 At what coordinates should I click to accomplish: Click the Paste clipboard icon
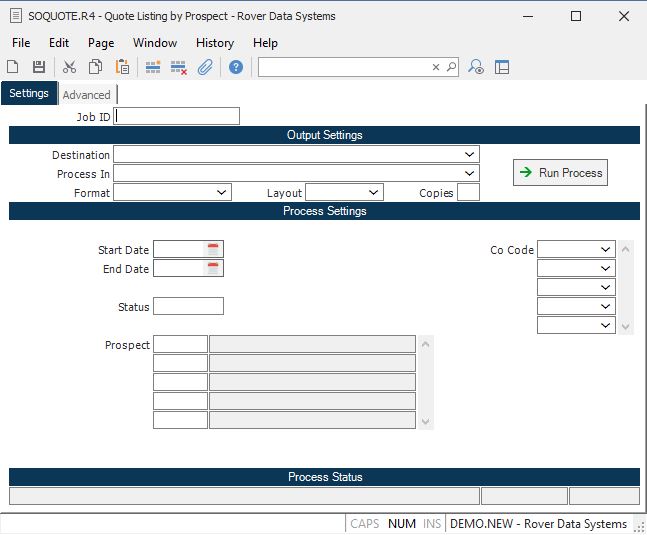[122, 67]
